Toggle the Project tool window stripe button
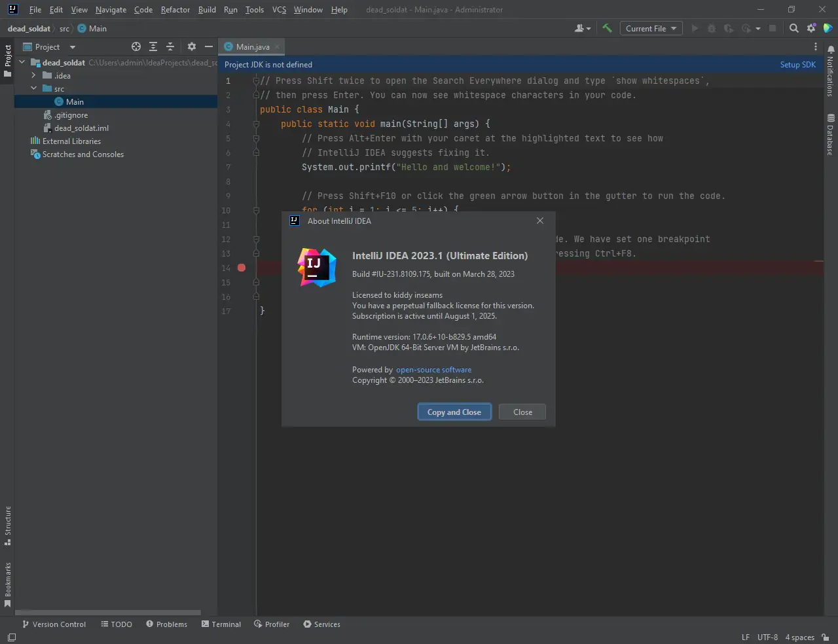This screenshot has width=838, height=644. point(8,61)
